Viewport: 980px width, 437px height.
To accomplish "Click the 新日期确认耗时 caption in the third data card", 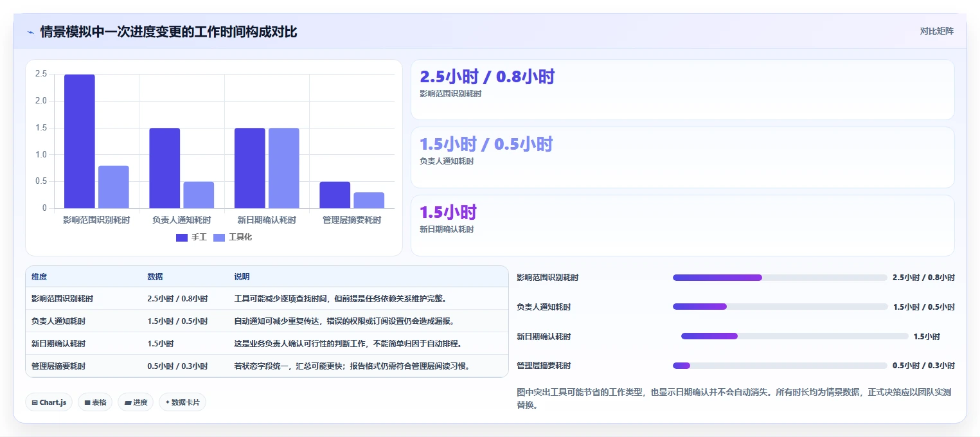I will (447, 229).
